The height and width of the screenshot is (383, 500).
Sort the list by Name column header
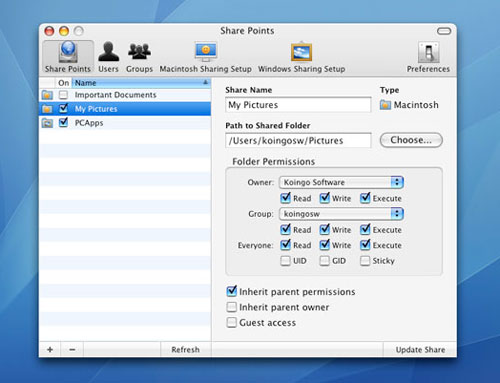141,83
